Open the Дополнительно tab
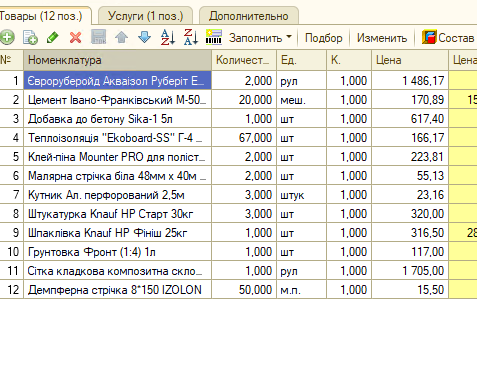Image resolution: width=477 pixels, height=378 pixels. (249, 16)
